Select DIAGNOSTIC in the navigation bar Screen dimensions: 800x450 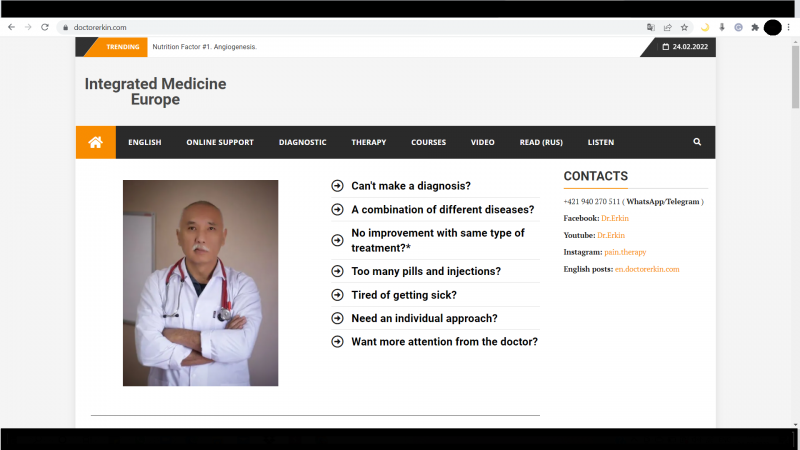pyautogui.click(x=303, y=142)
